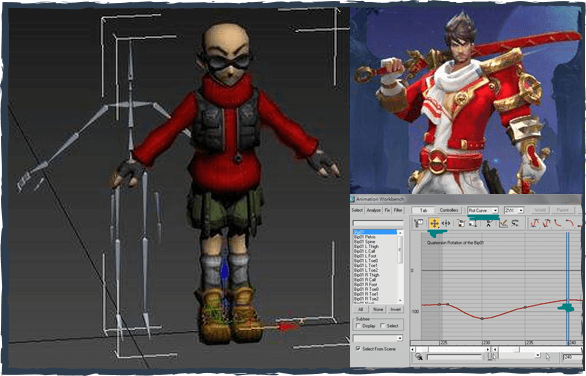Open the Rot Curve dropdown
The image size is (586, 376).
click(483, 210)
